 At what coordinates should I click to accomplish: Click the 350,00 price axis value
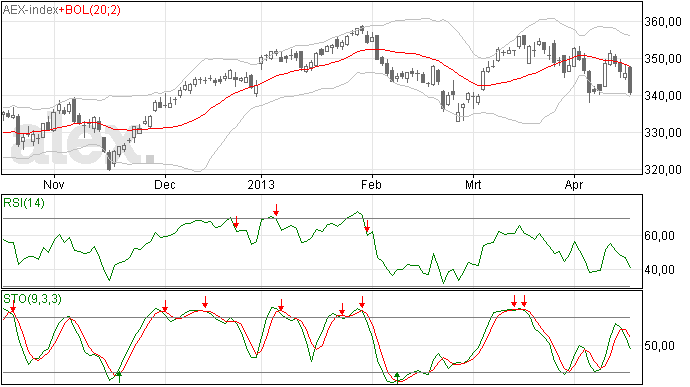pyautogui.click(x=663, y=59)
